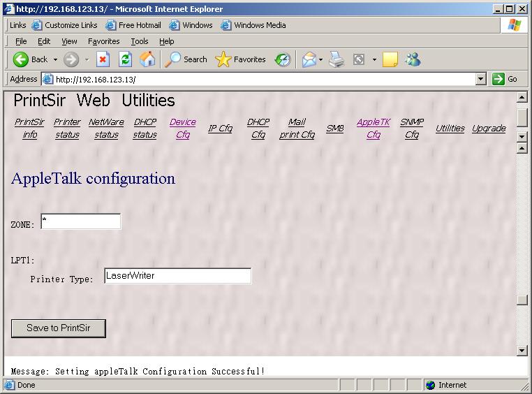The image size is (532, 394).
Task: Click the AppleTalk configuration heading
Action: 94,179
